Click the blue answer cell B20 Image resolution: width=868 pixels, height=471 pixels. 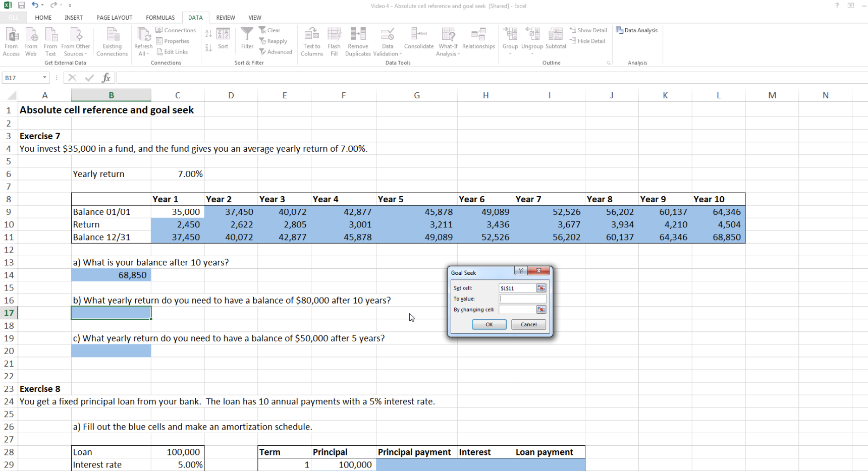111,351
